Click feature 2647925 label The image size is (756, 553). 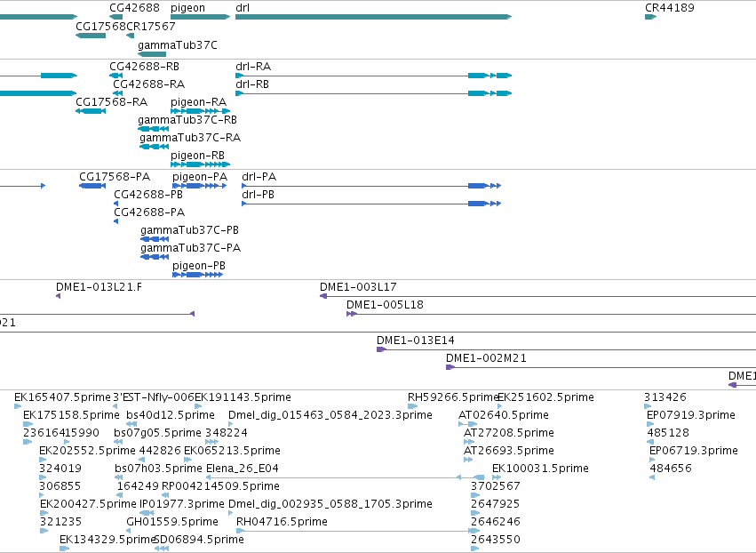point(496,504)
